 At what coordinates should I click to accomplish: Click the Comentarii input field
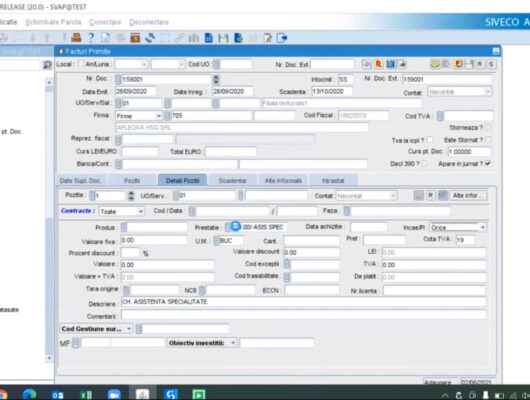(x=304, y=315)
